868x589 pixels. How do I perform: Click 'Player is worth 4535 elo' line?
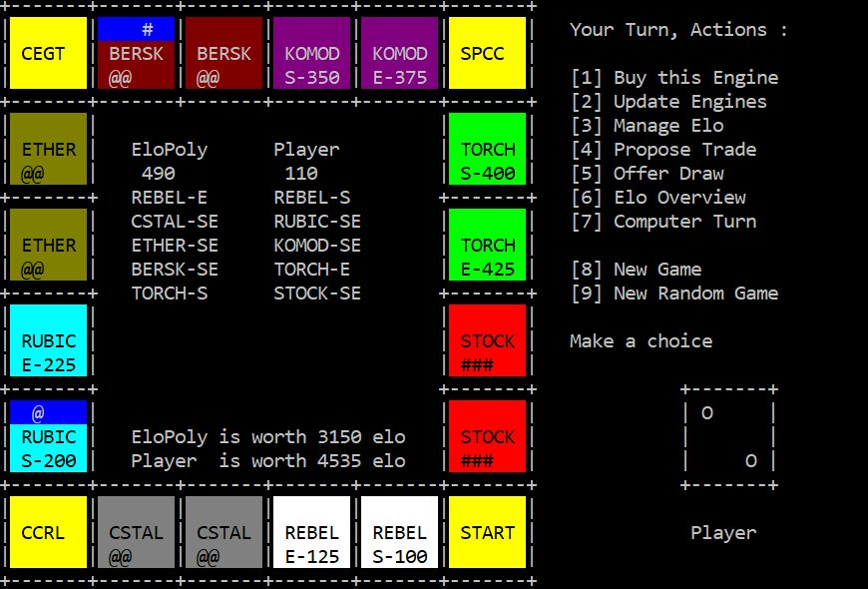268,460
